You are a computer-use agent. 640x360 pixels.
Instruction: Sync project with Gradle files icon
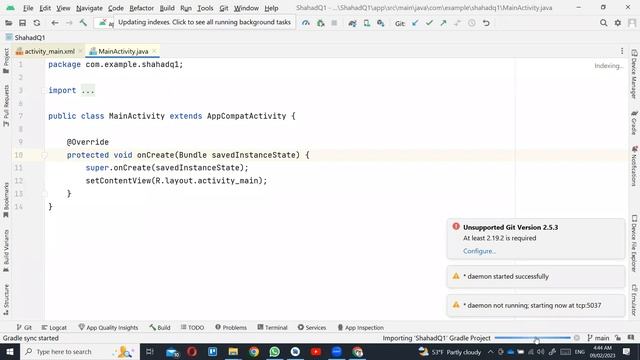[x=352, y=23]
